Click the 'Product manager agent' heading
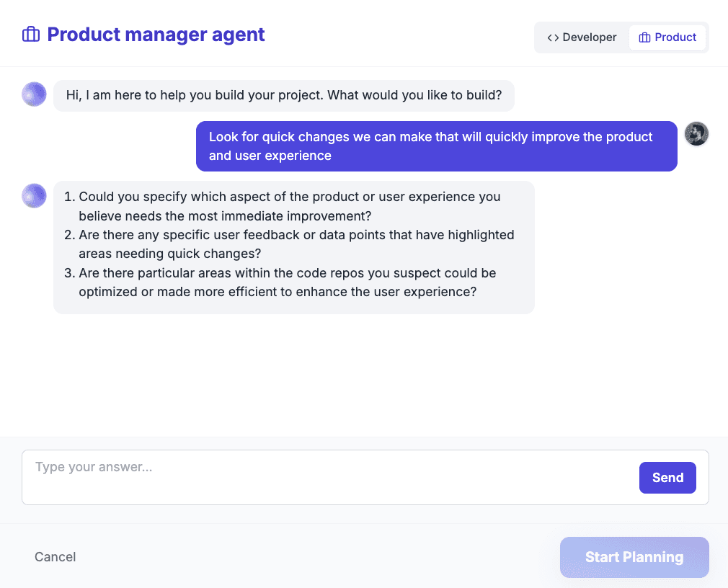 [x=156, y=35]
